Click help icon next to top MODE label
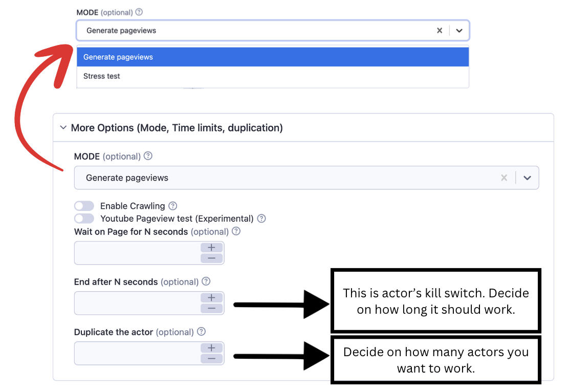 click(x=139, y=12)
